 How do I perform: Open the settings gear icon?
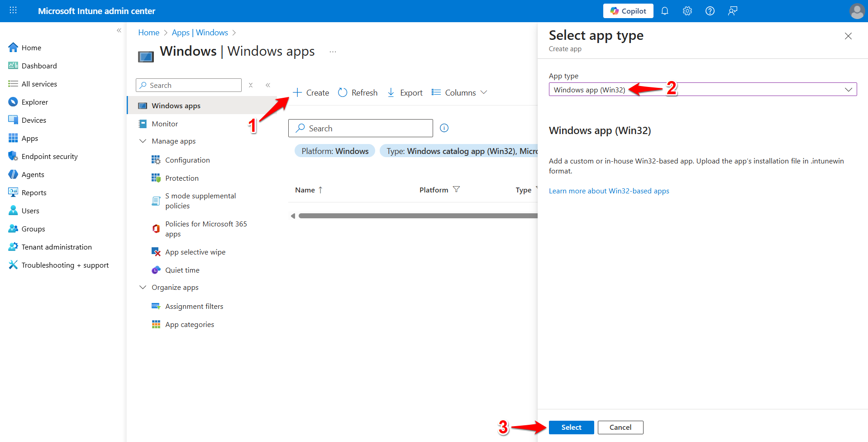687,11
